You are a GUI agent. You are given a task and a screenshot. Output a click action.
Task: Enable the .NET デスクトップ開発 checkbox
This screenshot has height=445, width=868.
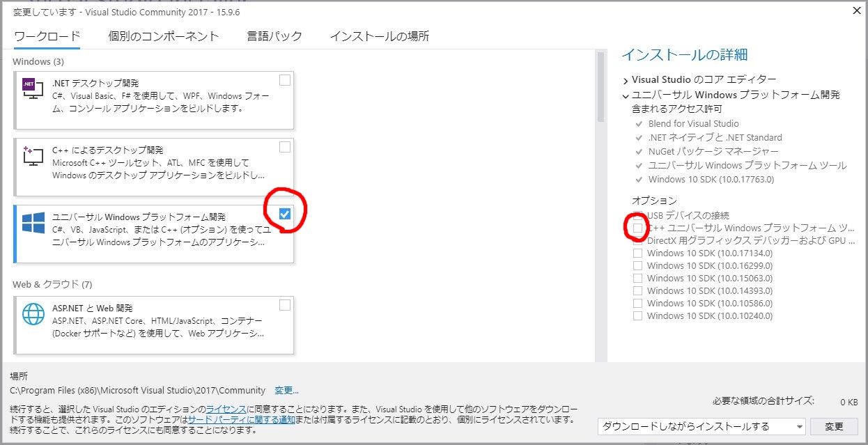tap(284, 80)
